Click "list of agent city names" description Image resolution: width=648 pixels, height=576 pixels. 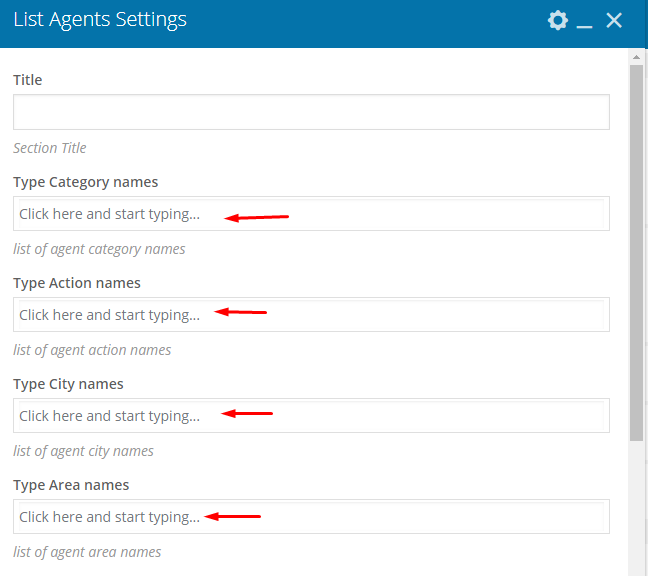(83, 451)
